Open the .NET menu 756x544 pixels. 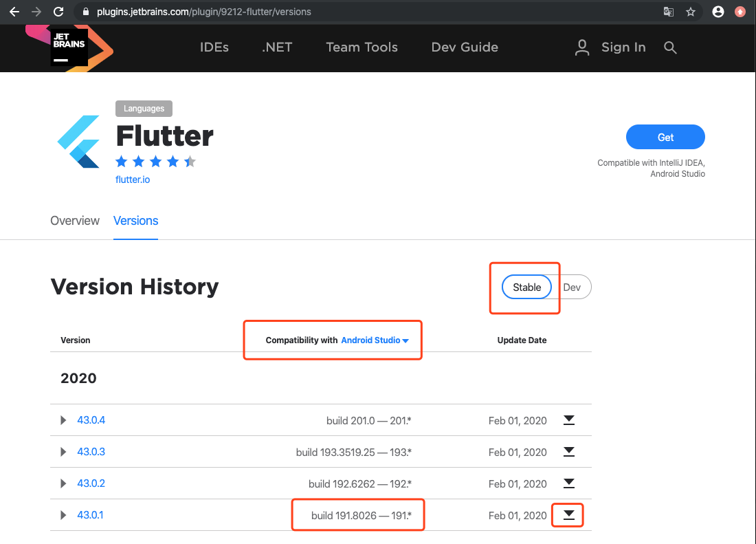tap(277, 47)
